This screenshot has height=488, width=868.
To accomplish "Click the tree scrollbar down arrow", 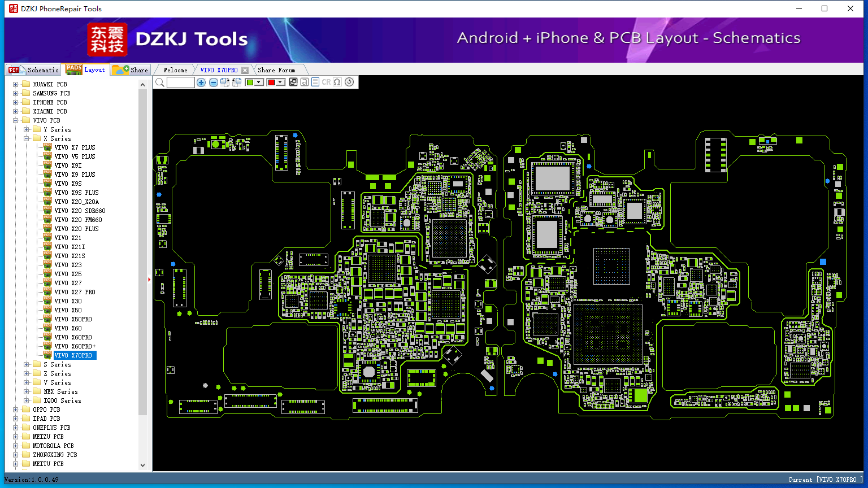I will (142, 465).
